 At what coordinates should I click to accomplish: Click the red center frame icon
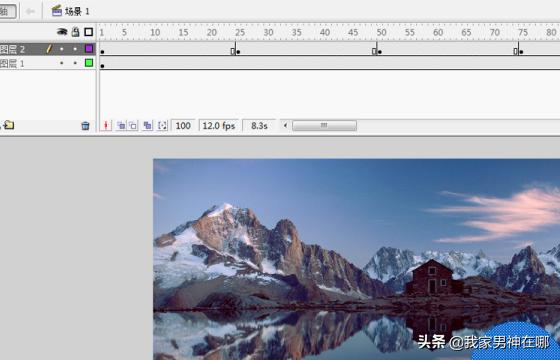point(106,125)
